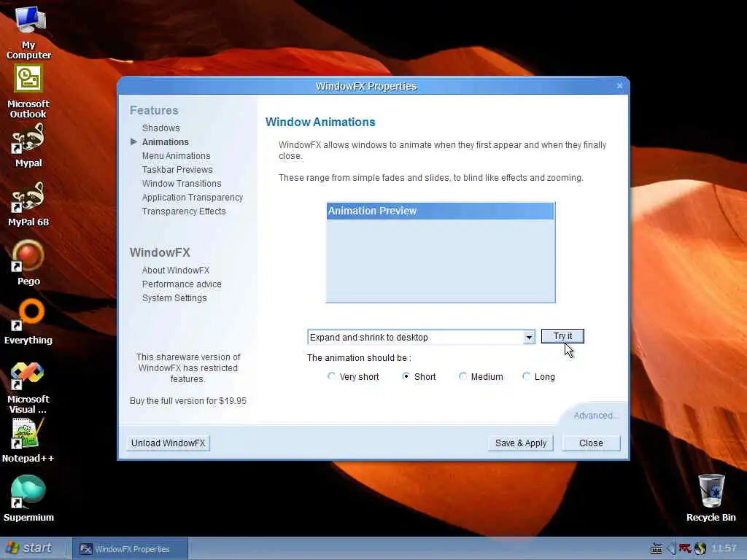Open the animation type dropdown arrow

[x=529, y=337]
